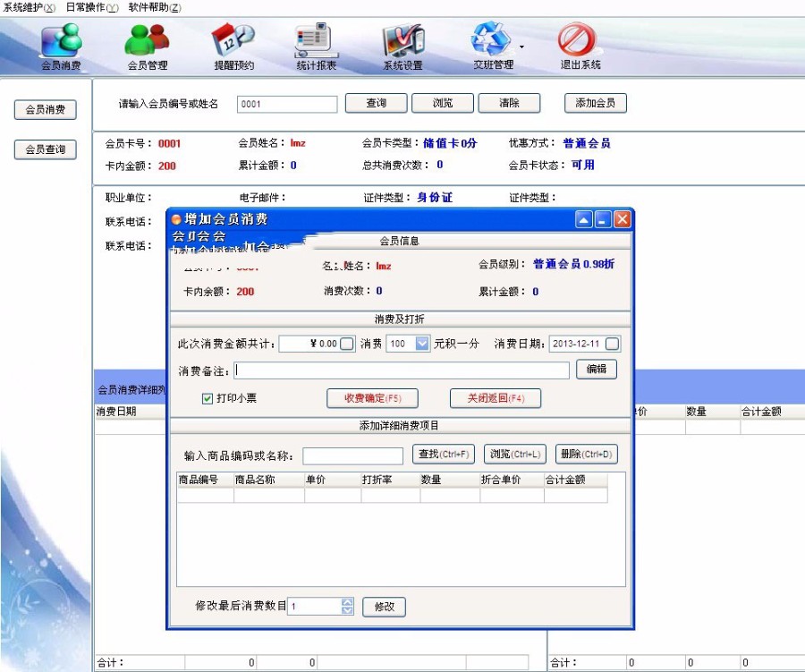This screenshot has width=805, height=672.
Task: Click the 查询 button
Action: click(x=377, y=103)
